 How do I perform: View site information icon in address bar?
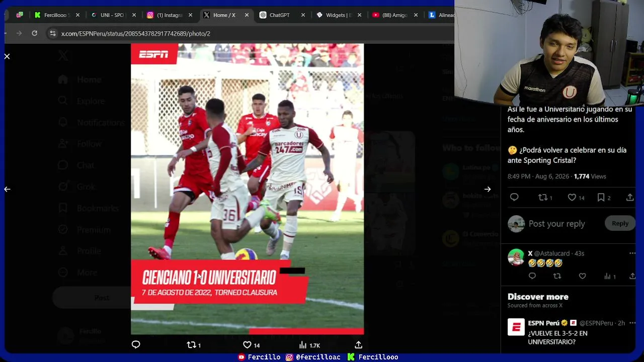click(52, 33)
